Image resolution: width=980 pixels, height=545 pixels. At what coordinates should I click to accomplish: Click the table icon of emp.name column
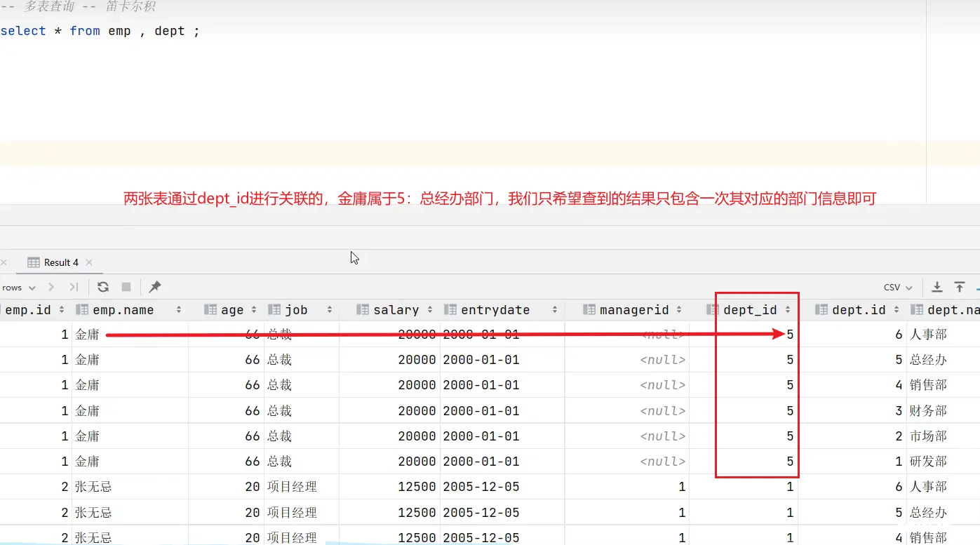pos(82,310)
